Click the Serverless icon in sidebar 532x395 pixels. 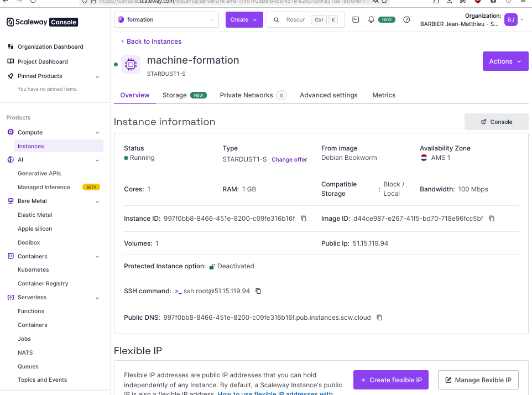[11, 297]
